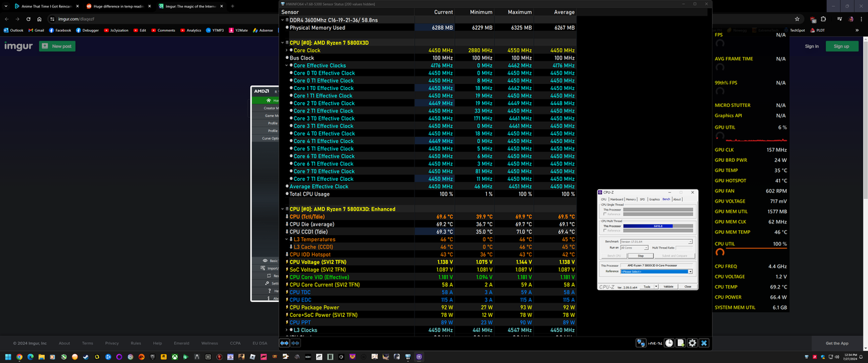
Task: Click CPU-Z multi thread score bar
Action: point(658,226)
